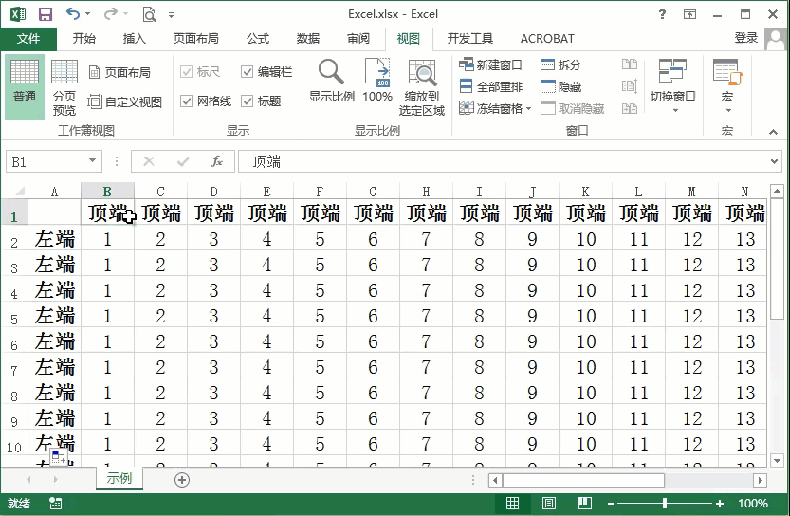Click the Redo arrow icon
The image size is (790, 516).
(x=110, y=14)
